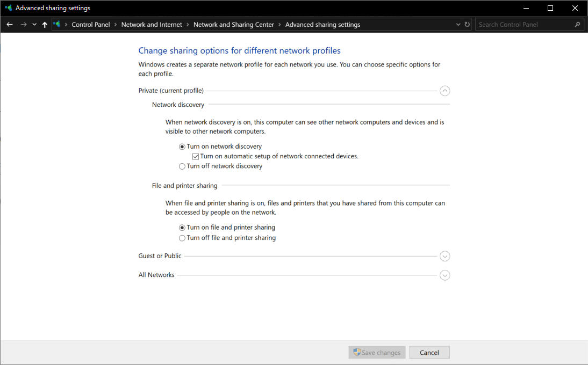Image resolution: width=588 pixels, height=365 pixels.
Task: Go up one level with Up arrow
Action: [x=45, y=25]
